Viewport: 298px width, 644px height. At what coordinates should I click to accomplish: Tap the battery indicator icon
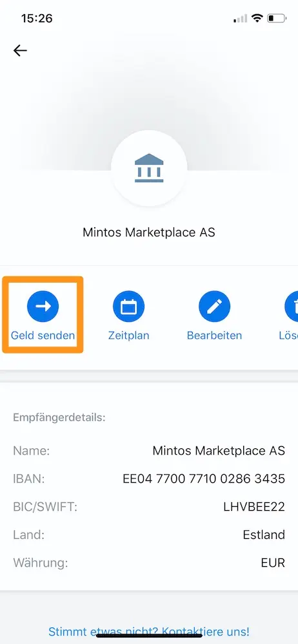point(277,18)
